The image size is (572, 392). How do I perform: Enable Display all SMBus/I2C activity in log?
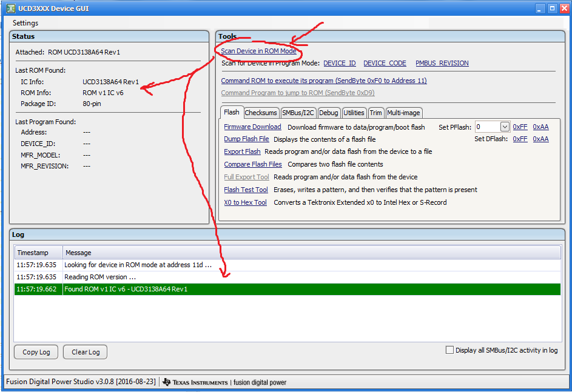[449, 350]
